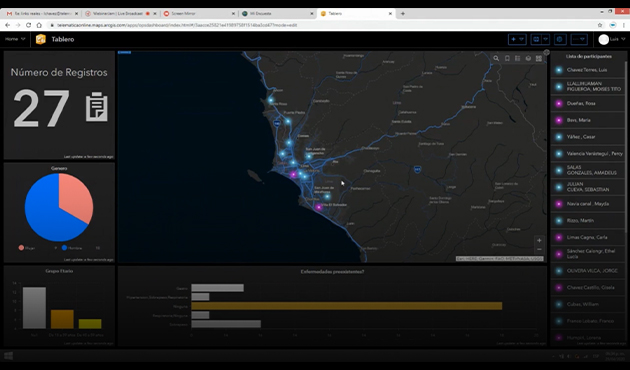Image resolution: width=630 pixels, height=370 pixels.
Task: Click the Número de Registros value 27
Action: coord(42,108)
